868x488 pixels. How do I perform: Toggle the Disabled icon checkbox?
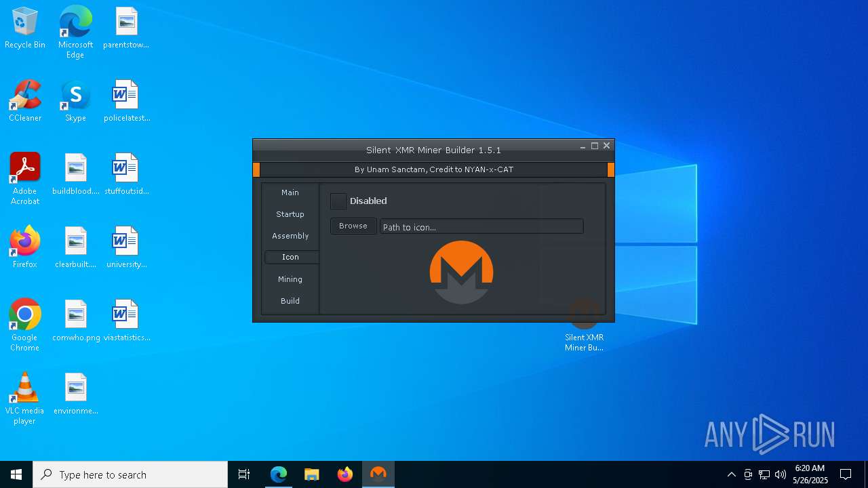click(338, 201)
